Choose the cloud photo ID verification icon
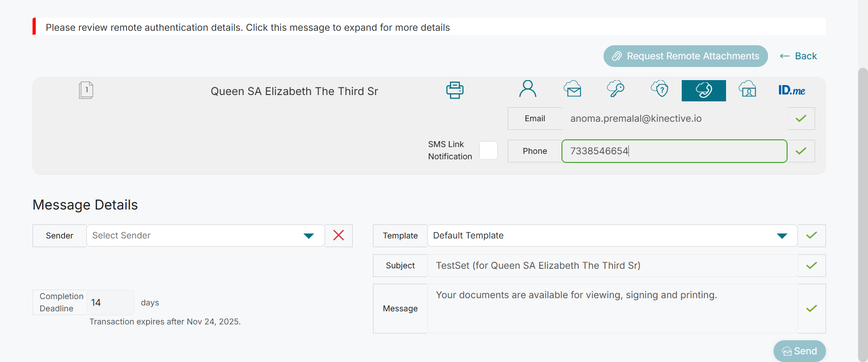This screenshot has width=868, height=362. click(747, 89)
